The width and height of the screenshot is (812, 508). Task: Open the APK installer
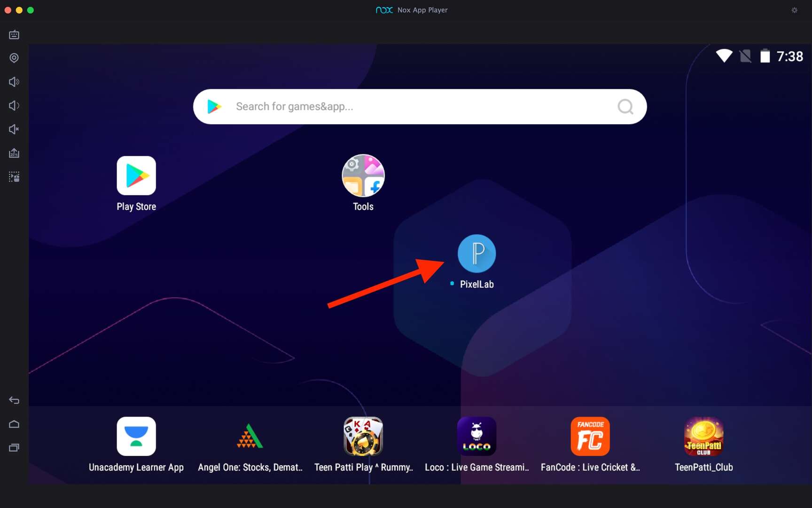pos(14,153)
